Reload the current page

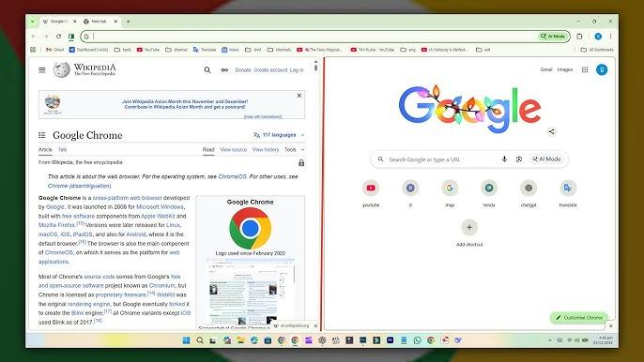coord(59,37)
